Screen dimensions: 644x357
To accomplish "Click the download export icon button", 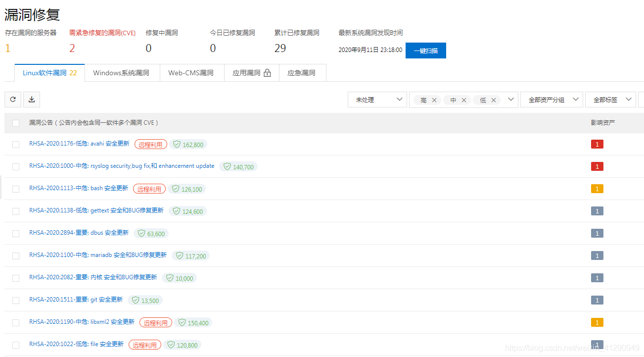I will (x=32, y=100).
